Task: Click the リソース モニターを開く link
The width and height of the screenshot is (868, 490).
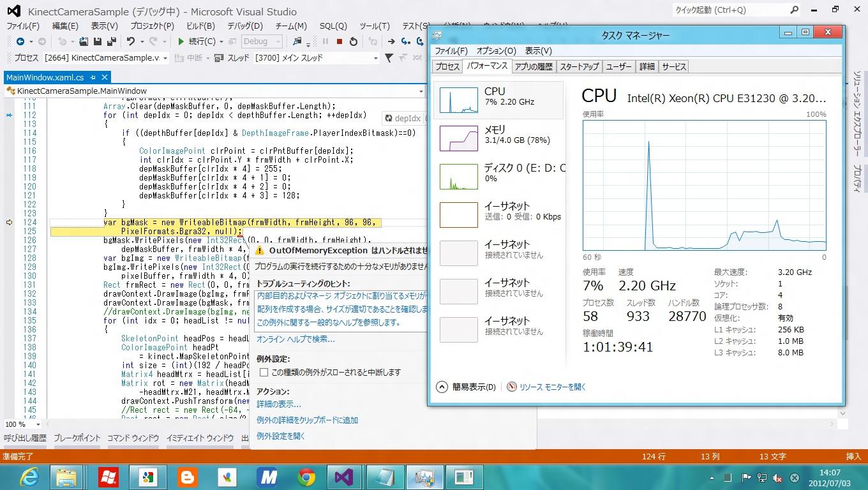Action: coord(552,387)
